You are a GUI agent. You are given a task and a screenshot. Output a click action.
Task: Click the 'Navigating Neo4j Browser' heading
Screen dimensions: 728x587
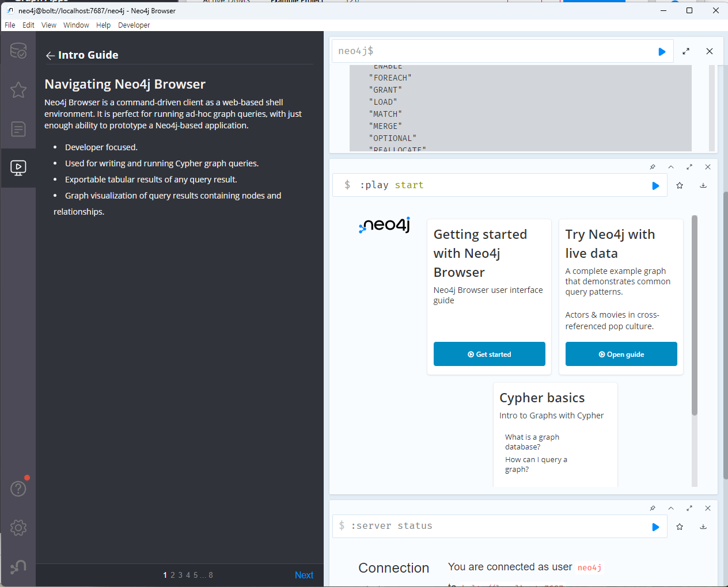click(x=125, y=84)
